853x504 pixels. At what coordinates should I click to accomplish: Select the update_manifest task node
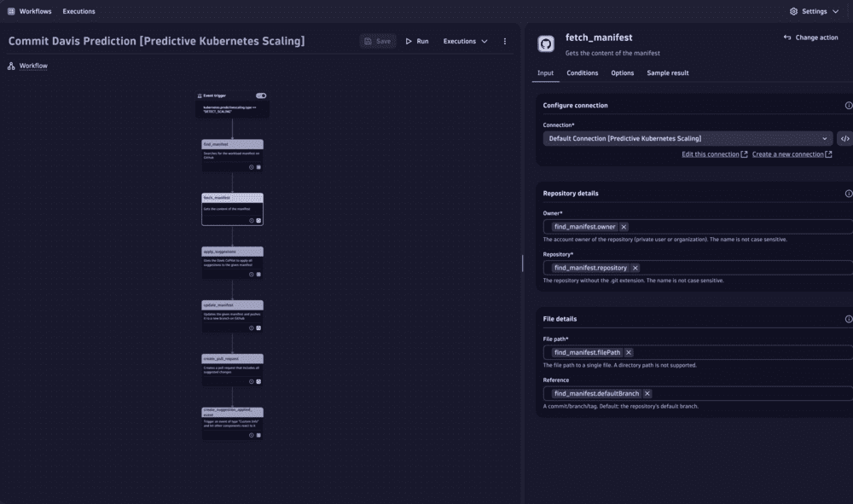232,316
